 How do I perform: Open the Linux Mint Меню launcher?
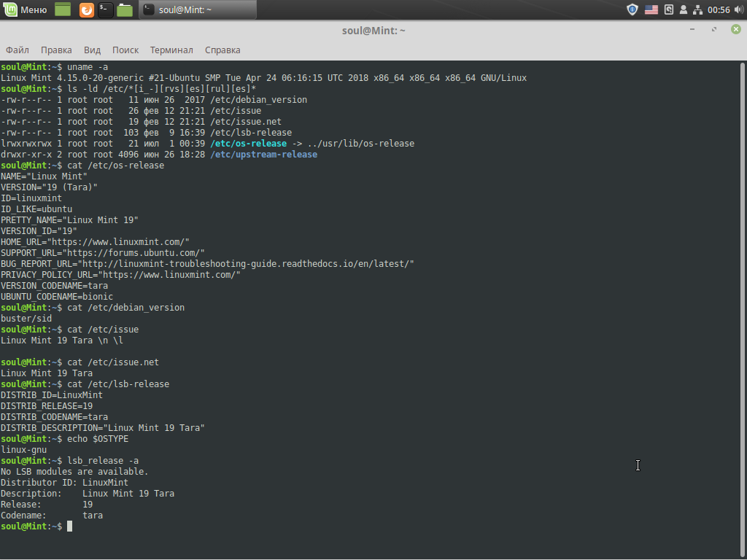pos(25,9)
